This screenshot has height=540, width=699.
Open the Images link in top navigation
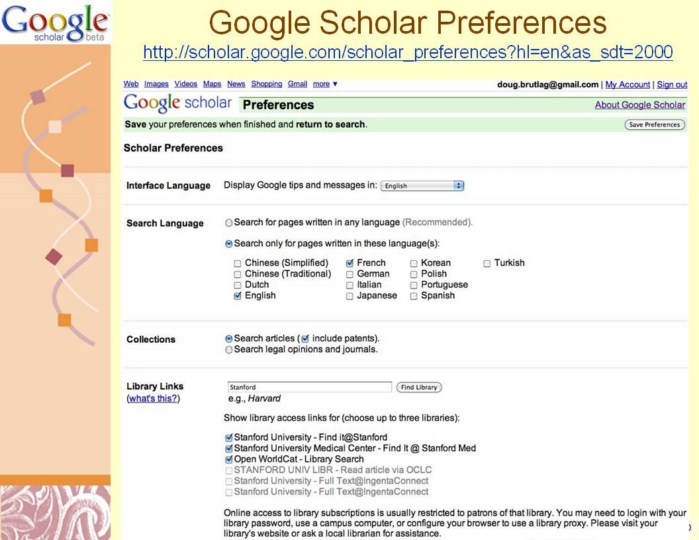tap(156, 84)
